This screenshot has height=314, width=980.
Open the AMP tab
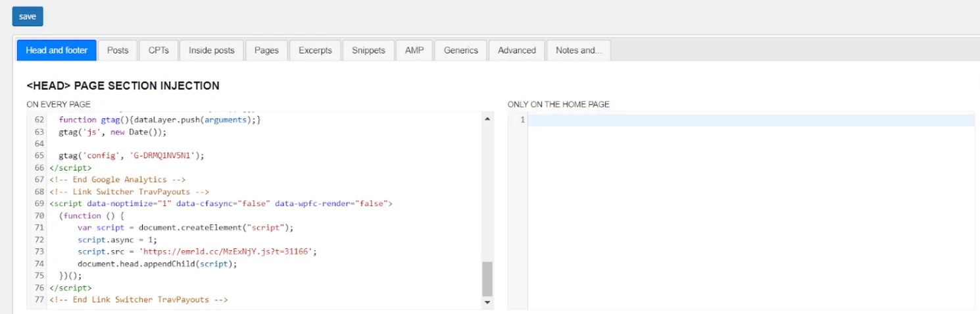414,50
